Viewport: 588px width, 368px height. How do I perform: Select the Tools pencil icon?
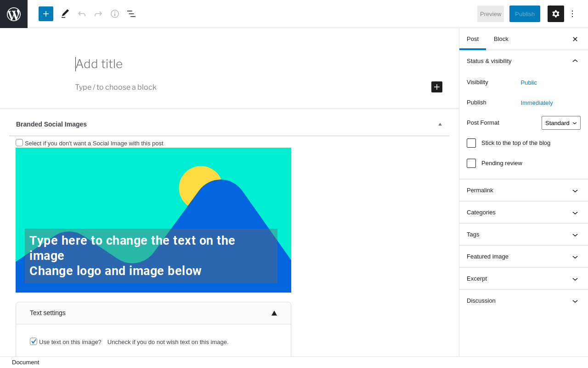tap(65, 14)
